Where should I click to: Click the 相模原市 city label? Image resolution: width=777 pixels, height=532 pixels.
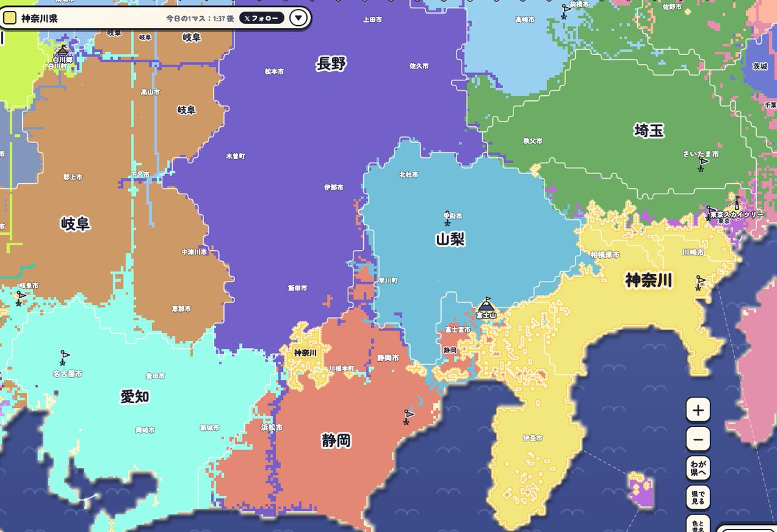(606, 255)
